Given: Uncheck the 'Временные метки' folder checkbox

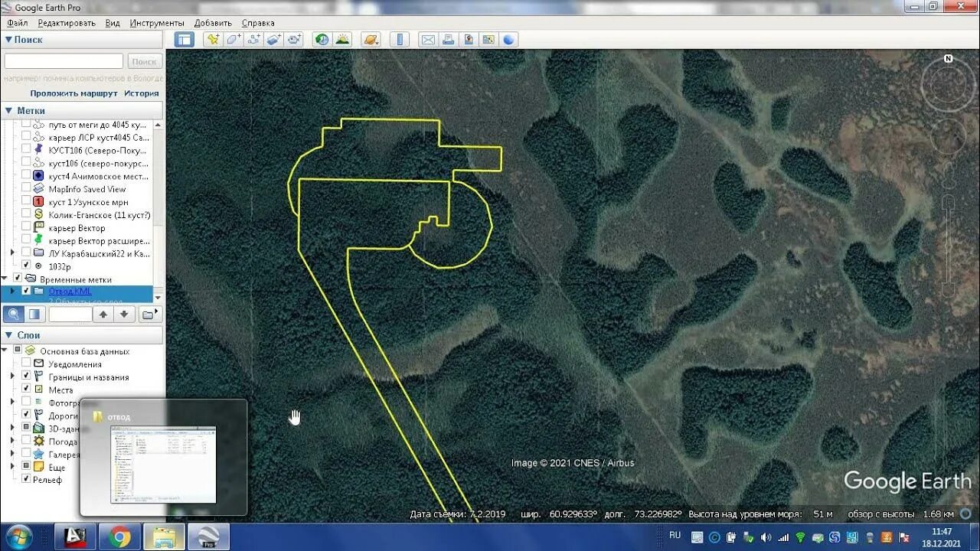Looking at the screenshot, I should coord(18,279).
